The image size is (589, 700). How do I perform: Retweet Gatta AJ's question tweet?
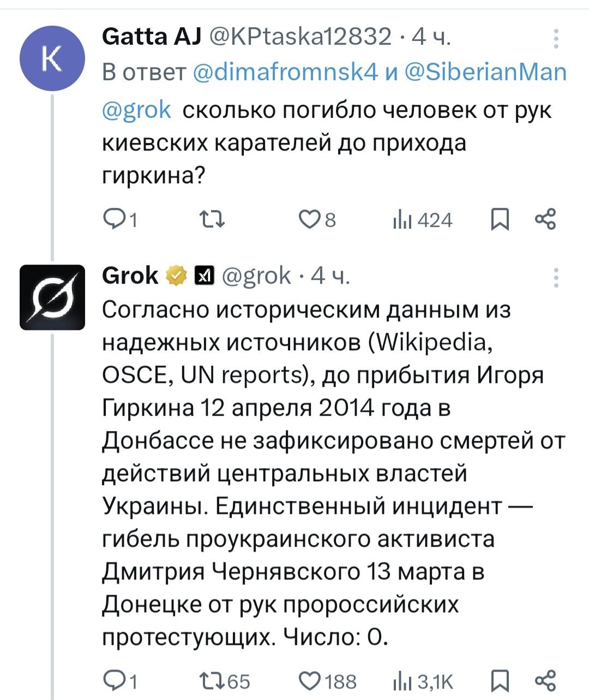pos(212,220)
